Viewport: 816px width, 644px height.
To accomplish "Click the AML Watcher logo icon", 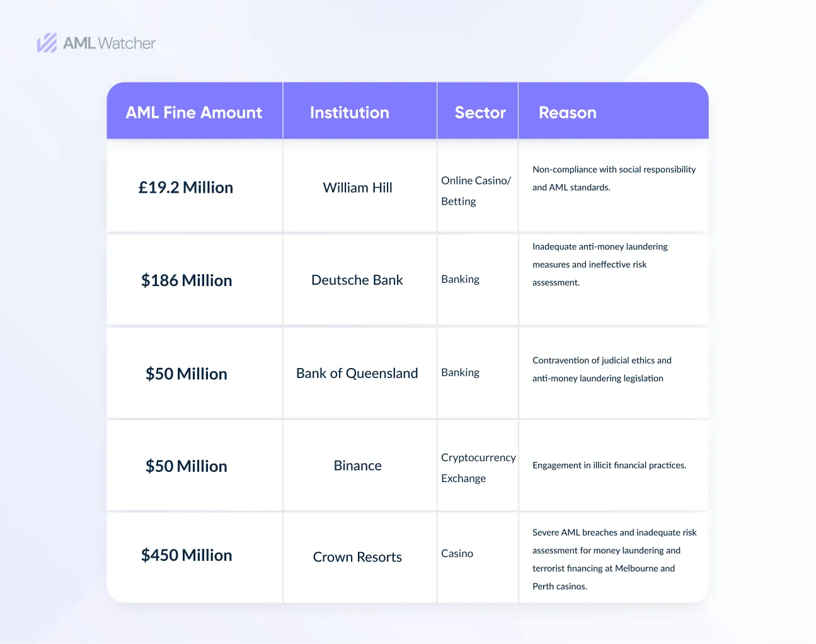I will coord(47,43).
